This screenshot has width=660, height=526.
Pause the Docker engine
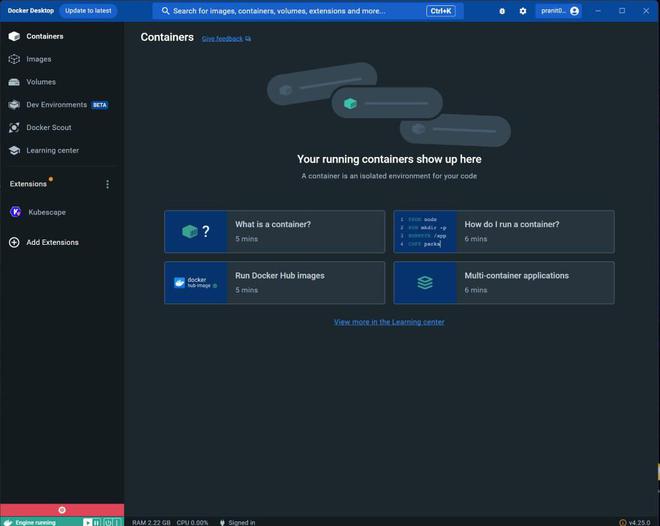tap(97, 523)
